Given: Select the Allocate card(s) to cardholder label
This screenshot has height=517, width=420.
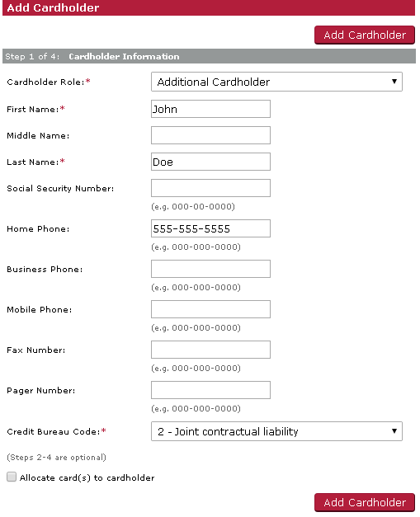Looking at the screenshot, I should tap(87, 477).
